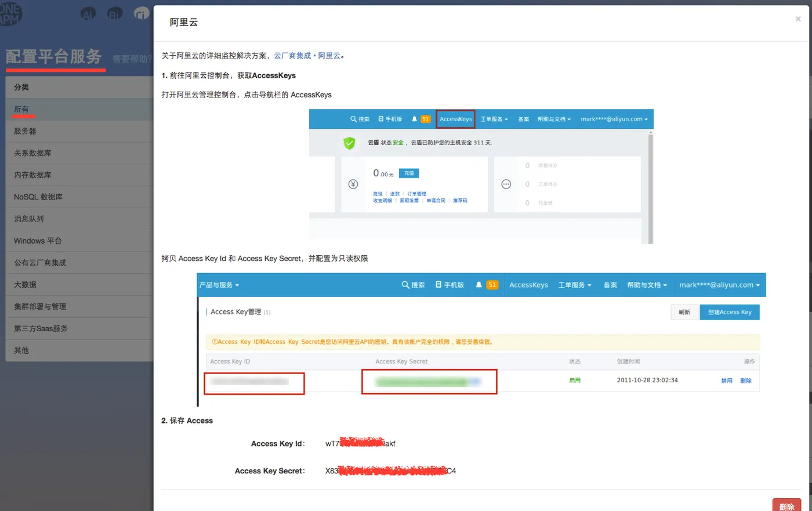Click the Access Key Id value
Screen dimensions: 812x511
click(360, 444)
